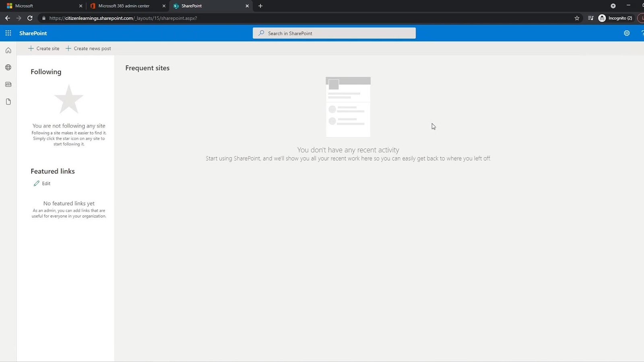Click the Featured links heading
This screenshot has width=644, height=362.
point(53,171)
